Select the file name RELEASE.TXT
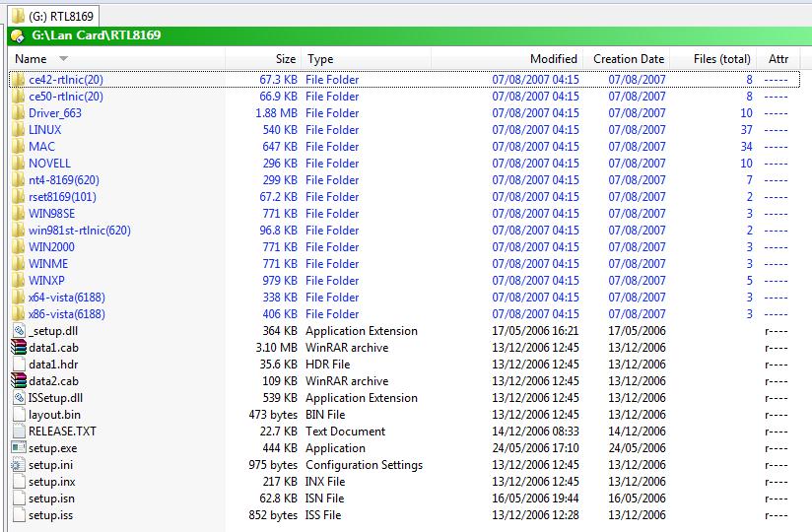812x532 pixels. [62, 432]
